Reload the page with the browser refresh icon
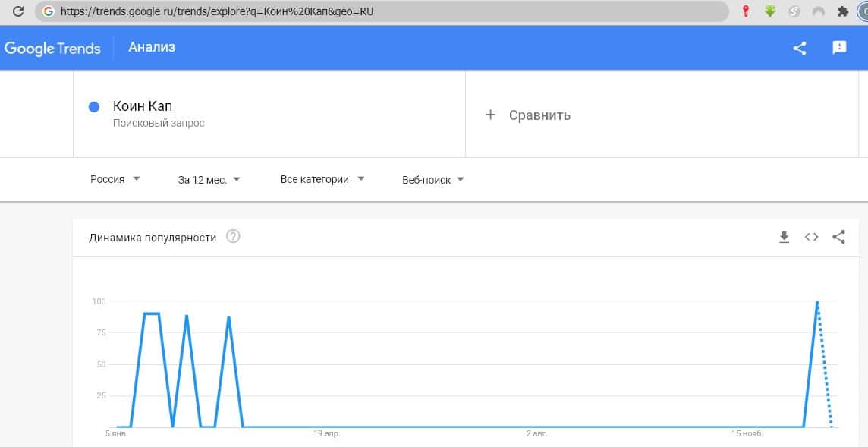Image resolution: width=868 pixels, height=447 pixels. pos(18,12)
